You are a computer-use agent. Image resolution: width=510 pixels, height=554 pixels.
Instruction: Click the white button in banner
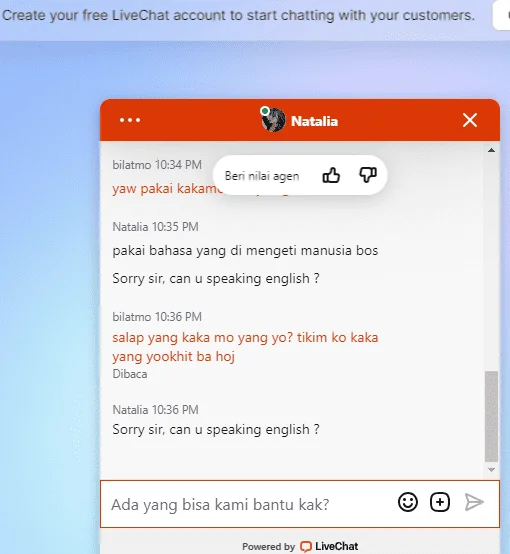501,15
